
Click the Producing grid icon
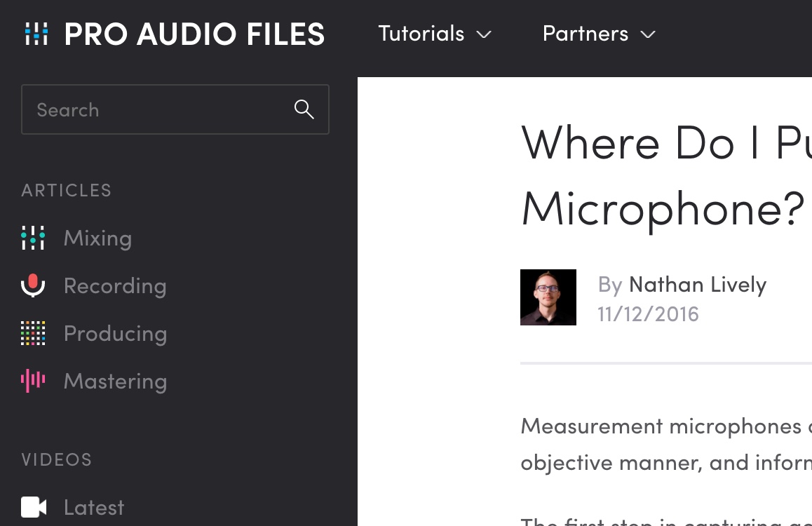(33, 333)
